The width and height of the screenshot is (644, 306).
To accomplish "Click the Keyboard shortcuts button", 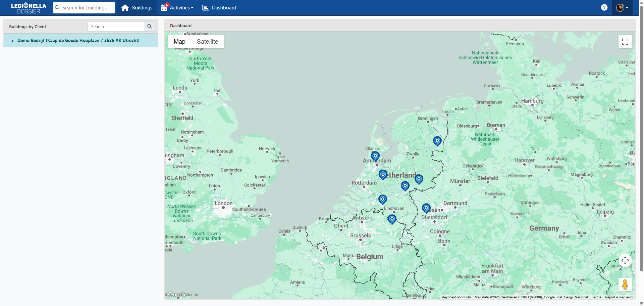I will [456, 297].
